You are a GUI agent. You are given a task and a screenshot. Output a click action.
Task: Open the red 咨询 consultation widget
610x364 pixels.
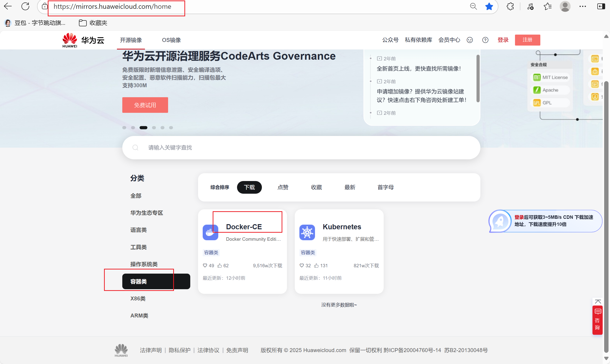[x=598, y=320]
